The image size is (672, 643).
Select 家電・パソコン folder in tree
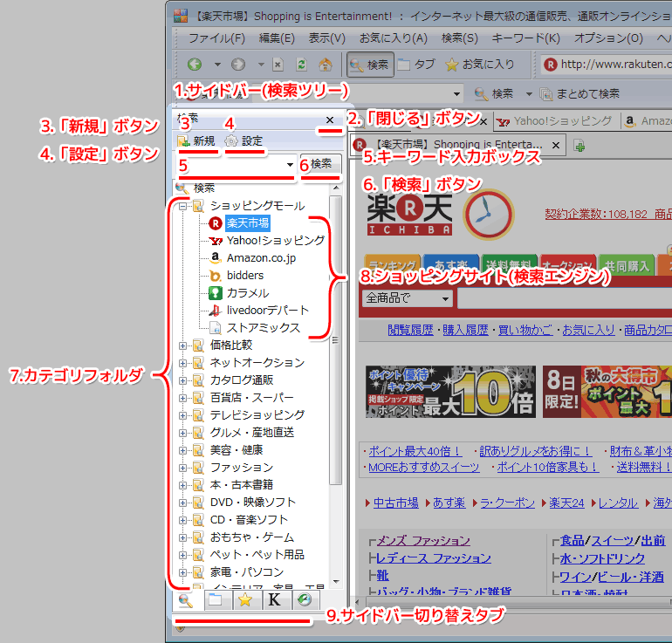click(x=247, y=572)
